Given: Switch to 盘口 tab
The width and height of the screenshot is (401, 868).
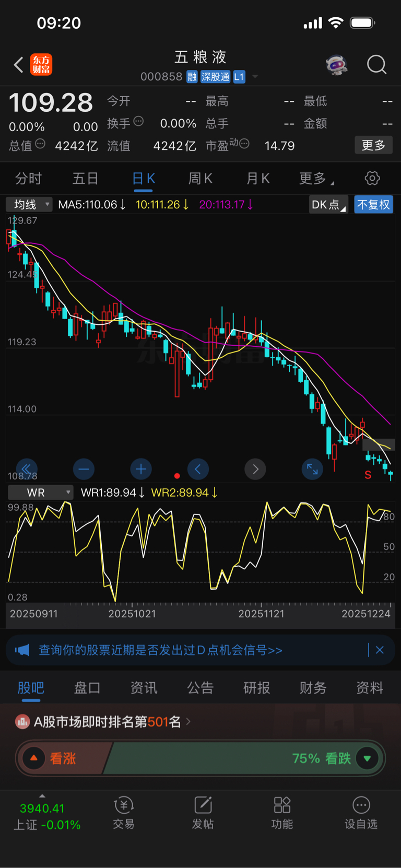Looking at the screenshot, I should [x=87, y=688].
